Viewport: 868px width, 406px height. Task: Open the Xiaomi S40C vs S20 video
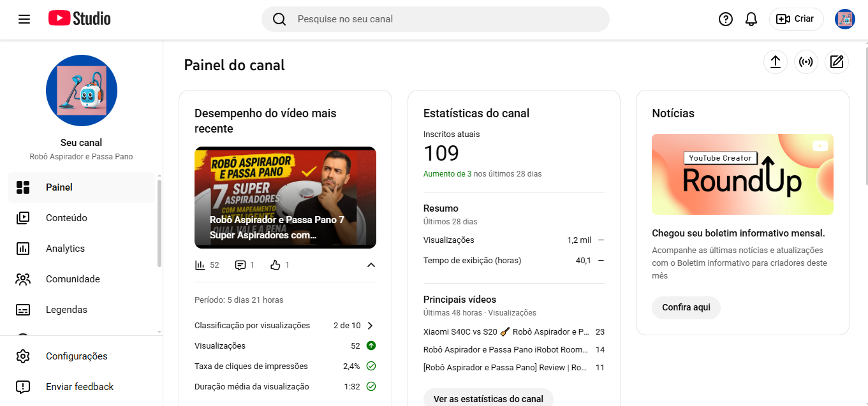(506, 332)
